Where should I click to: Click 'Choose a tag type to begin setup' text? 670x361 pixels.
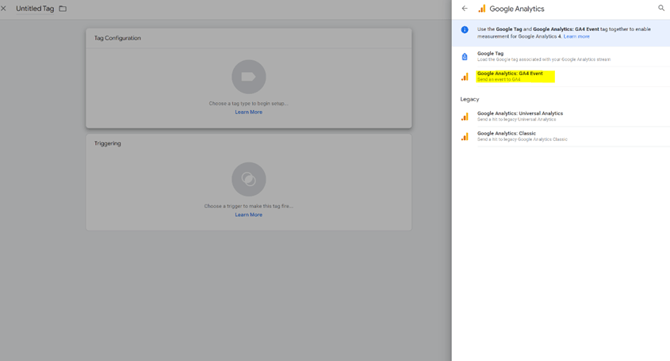249,103
